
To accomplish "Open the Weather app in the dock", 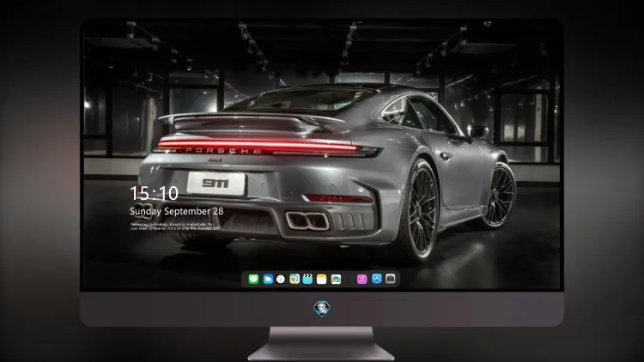I will click(268, 279).
